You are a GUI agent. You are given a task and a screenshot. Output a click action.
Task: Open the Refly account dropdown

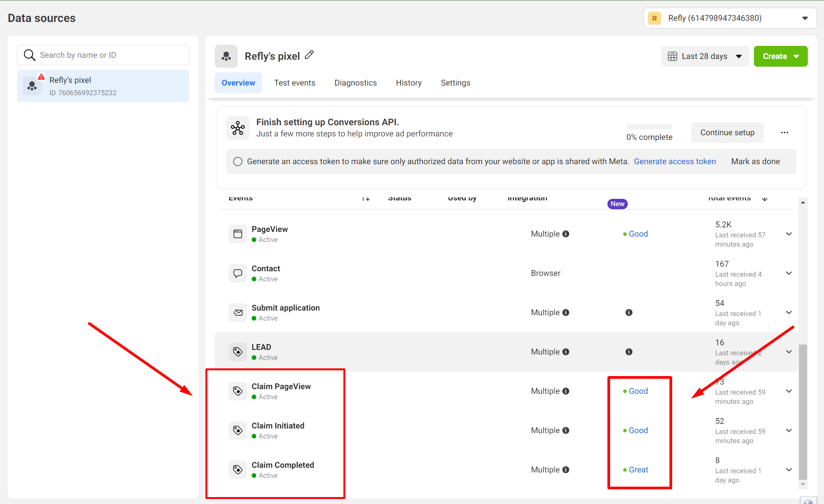(730, 18)
